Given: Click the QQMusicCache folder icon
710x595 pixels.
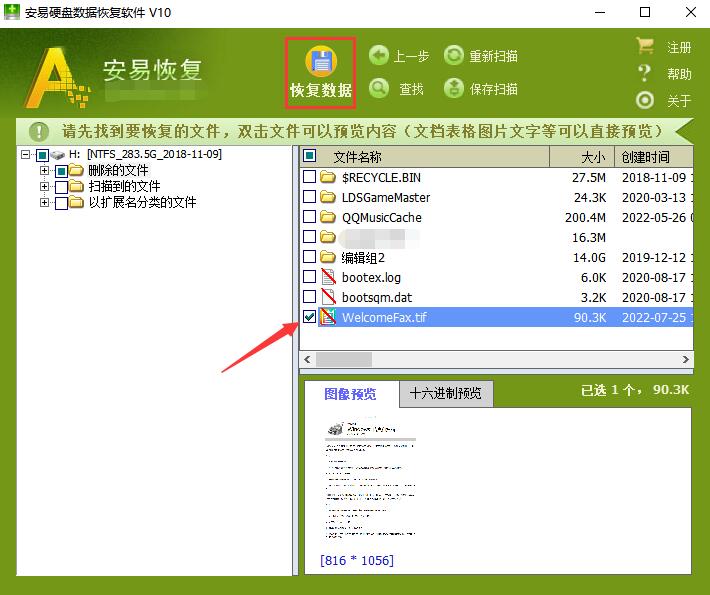Looking at the screenshot, I should pyautogui.click(x=327, y=217).
